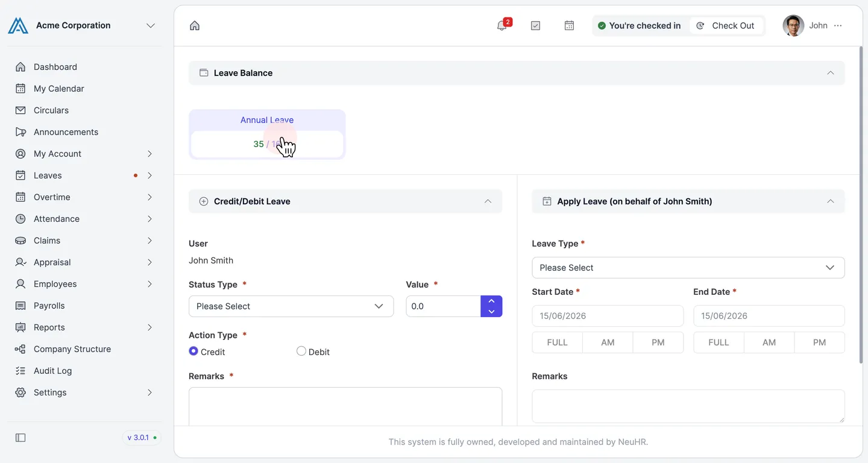
Task: Click the v 3.0.1 version badge
Action: (x=142, y=438)
